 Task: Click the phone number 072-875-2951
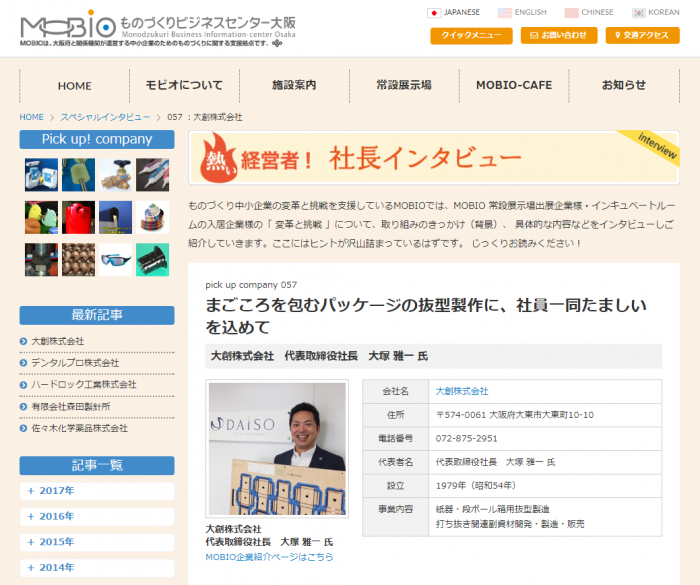pos(467,439)
